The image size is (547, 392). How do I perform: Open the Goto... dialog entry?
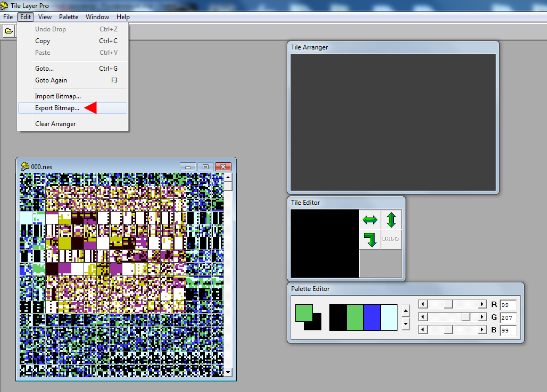click(x=44, y=69)
